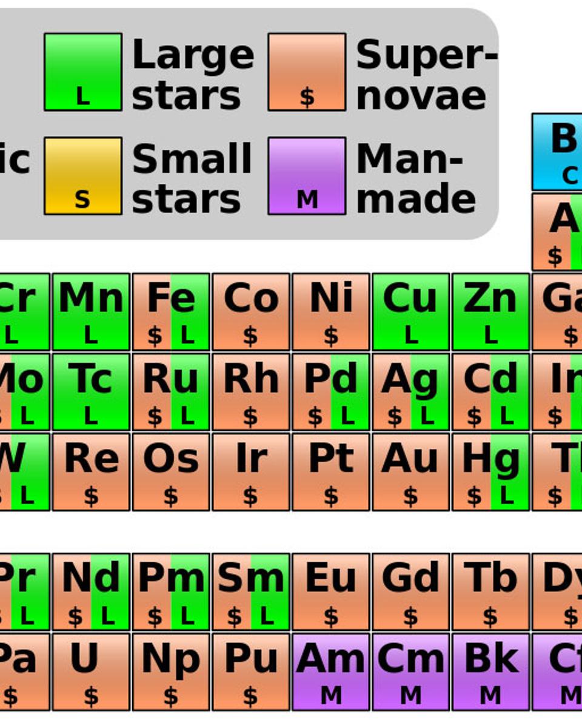Select the Np element tile
582x728 pixels.
171,672
